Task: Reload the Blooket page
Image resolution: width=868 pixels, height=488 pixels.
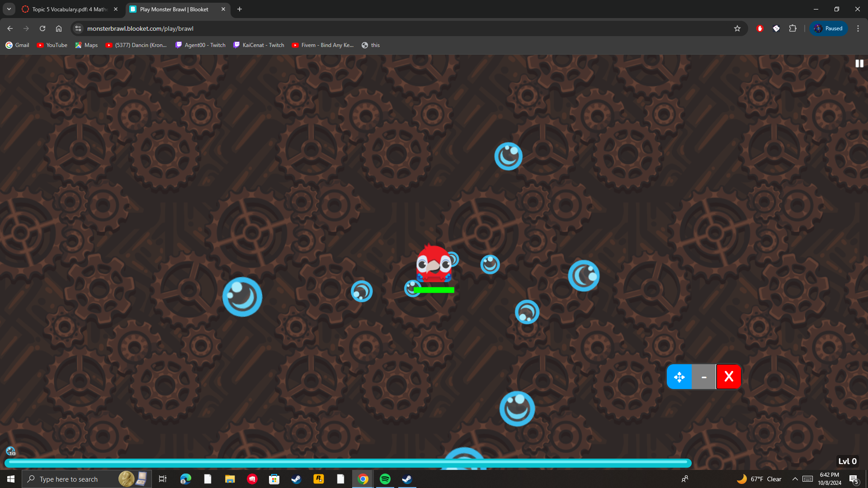Action: 42,28
